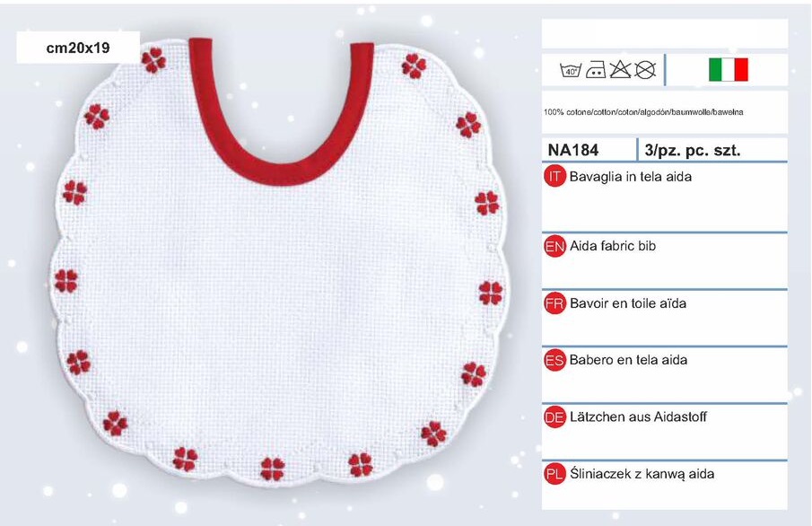The image size is (812, 526).
Task: Click the red ES language badge
Action: pyautogui.click(x=554, y=360)
